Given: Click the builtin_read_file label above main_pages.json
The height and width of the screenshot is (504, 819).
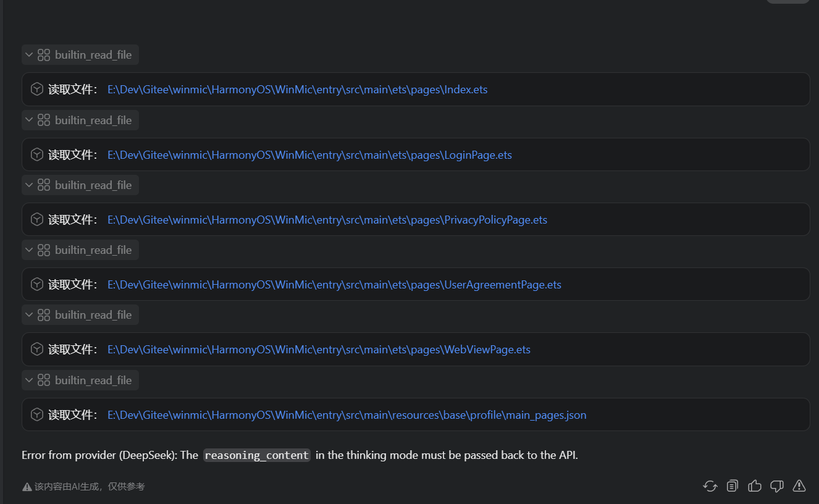Looking at the screenshot, I should [x=93, y=380].
